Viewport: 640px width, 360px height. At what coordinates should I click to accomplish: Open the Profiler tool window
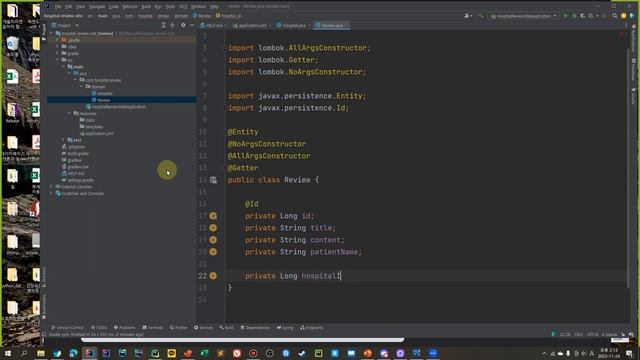point(178,328)
